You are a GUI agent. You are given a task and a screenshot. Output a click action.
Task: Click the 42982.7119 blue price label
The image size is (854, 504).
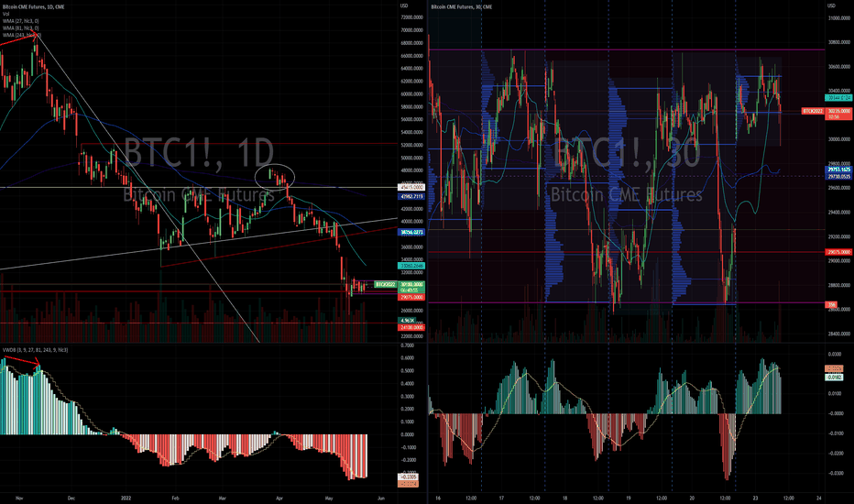[411, 196]
